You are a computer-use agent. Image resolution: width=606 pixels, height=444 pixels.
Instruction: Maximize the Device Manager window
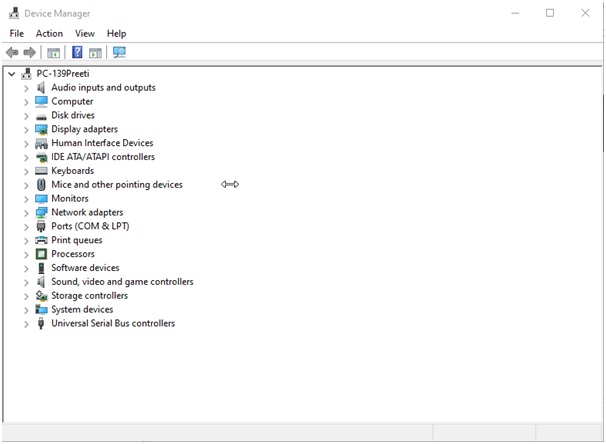(550, 13)
